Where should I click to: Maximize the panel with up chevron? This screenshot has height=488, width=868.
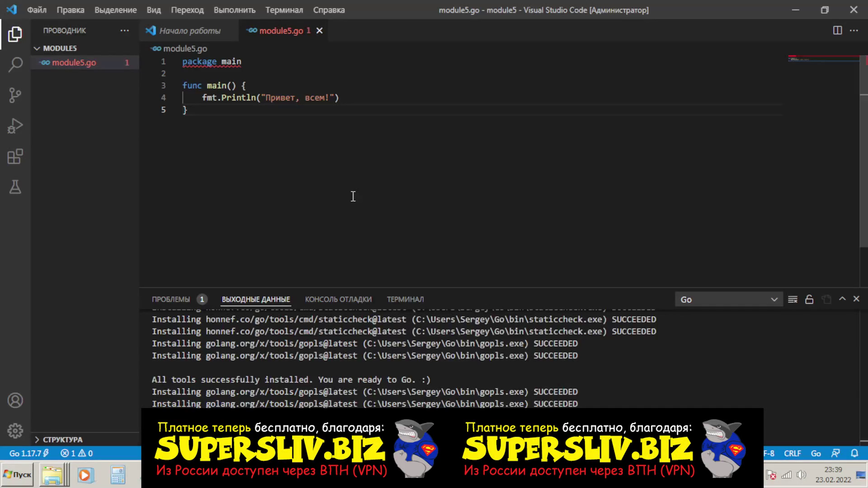pos(842,299)
